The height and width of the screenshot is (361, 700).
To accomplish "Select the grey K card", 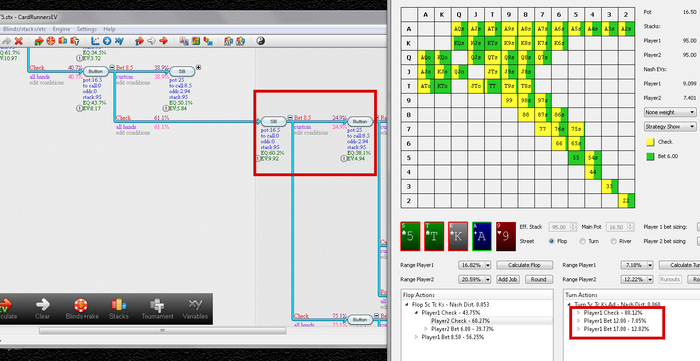I will (x=458, y=236).
